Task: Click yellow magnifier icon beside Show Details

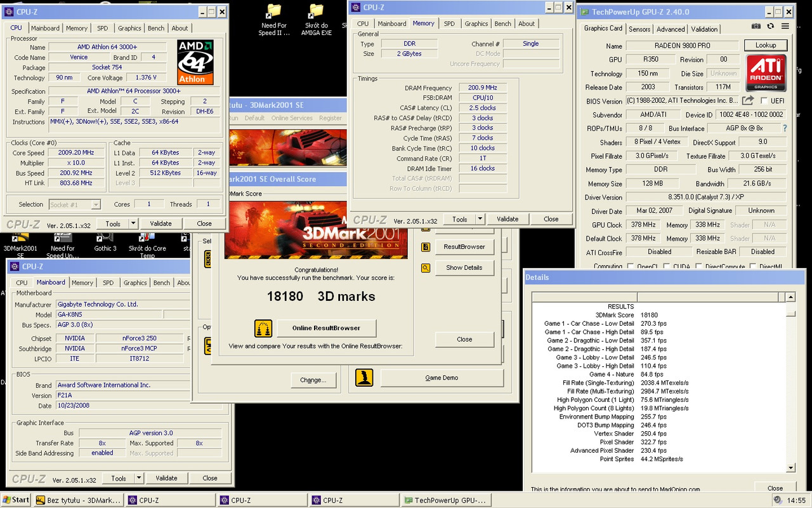Action: [x=426, y=268]
